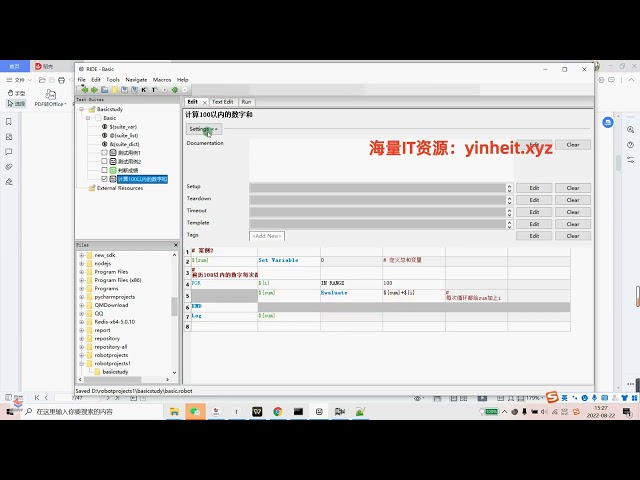Tick the checkbox for the second test case
Screen dimensions: 640x480
coord(104,161)
